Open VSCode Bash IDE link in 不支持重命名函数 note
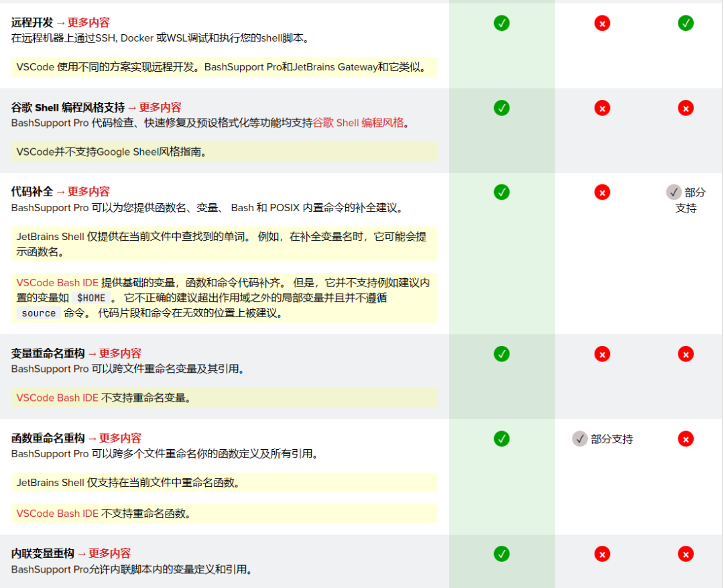 (x=57, y=514)
